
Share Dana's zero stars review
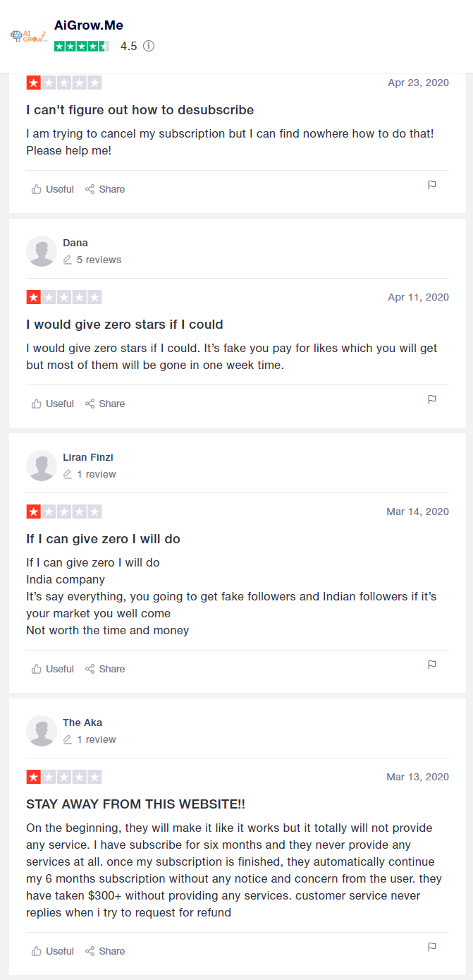coord(105,404)
